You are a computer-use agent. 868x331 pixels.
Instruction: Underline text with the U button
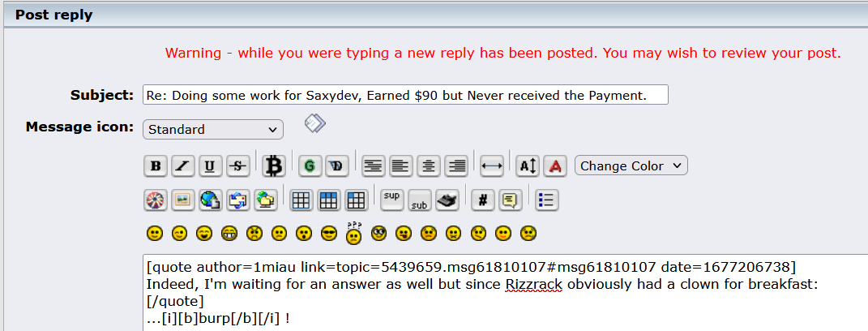(x=211, y=166)
